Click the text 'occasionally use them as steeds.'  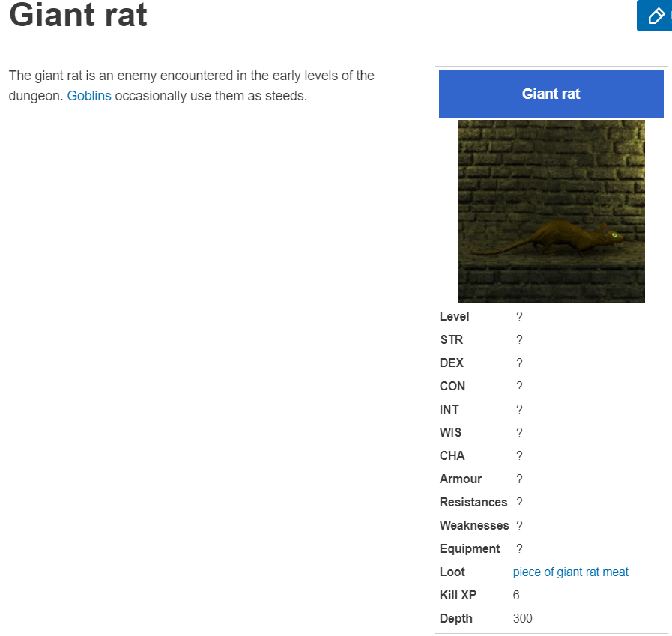coord(211,96)
